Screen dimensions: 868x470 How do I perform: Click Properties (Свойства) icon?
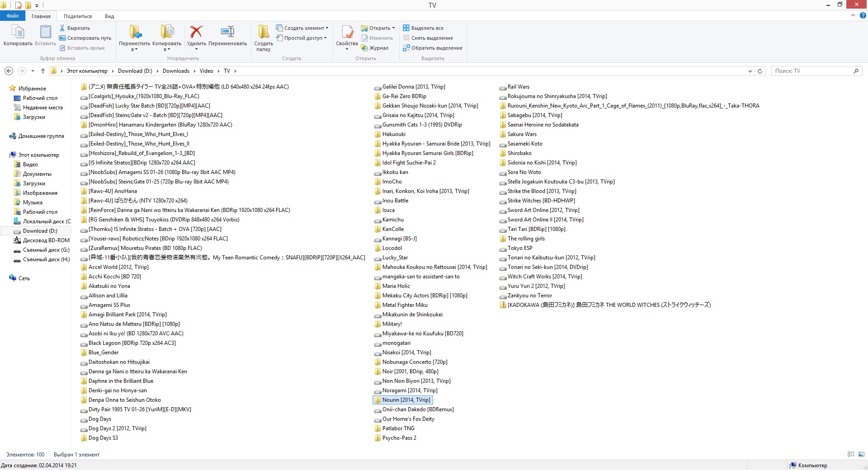click(x=347, y=32)
